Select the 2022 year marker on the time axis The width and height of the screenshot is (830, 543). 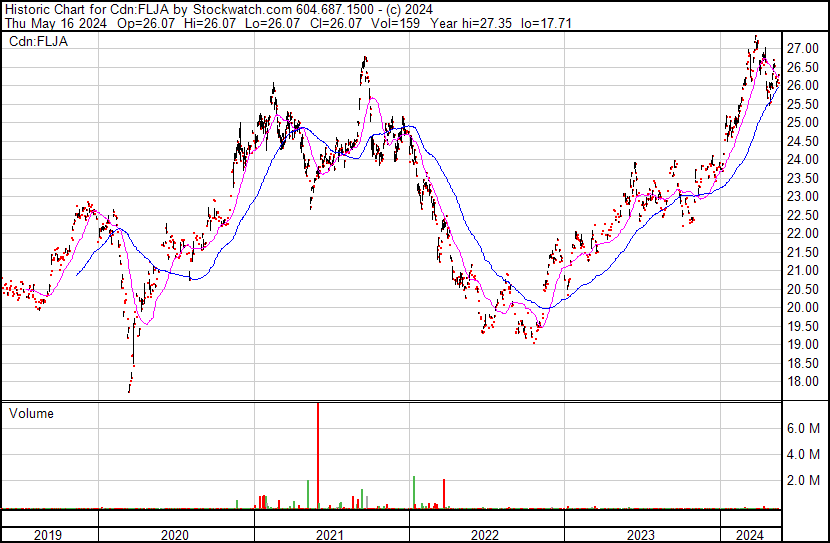click(x=485, y=535)
